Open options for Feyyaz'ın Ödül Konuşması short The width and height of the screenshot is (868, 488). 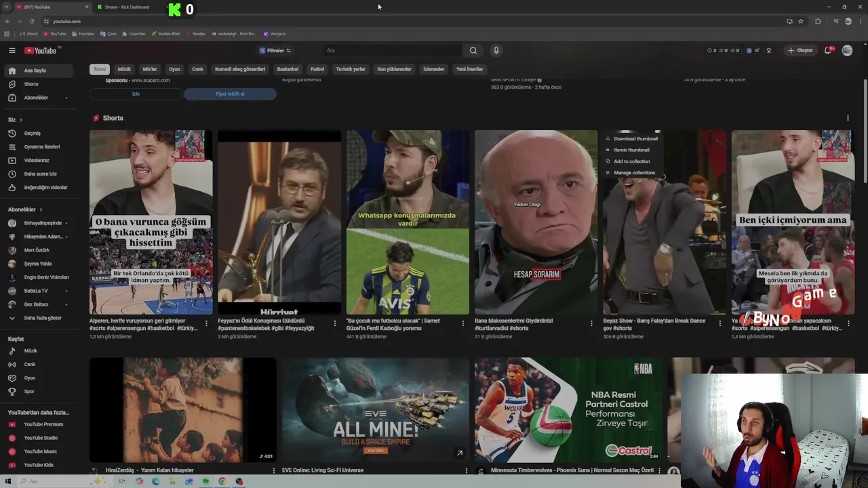[x=334, y=323]
